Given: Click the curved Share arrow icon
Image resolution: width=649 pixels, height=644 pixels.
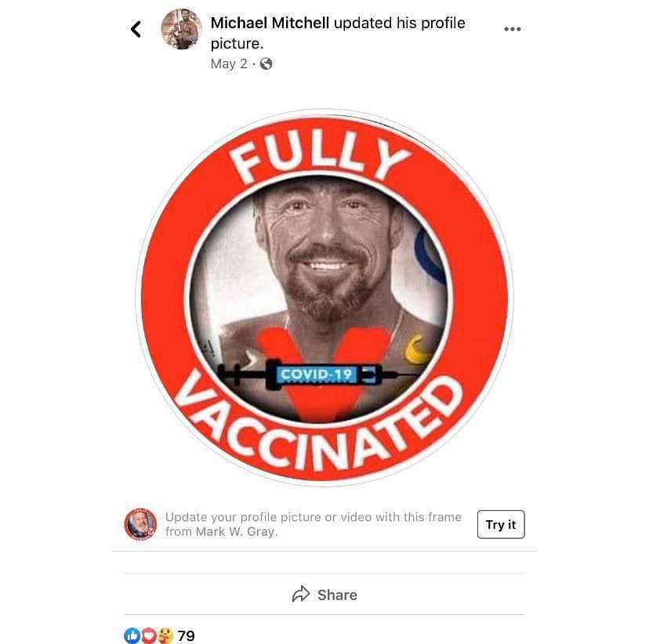Looking at the screenshot, I should coord(301,594).
